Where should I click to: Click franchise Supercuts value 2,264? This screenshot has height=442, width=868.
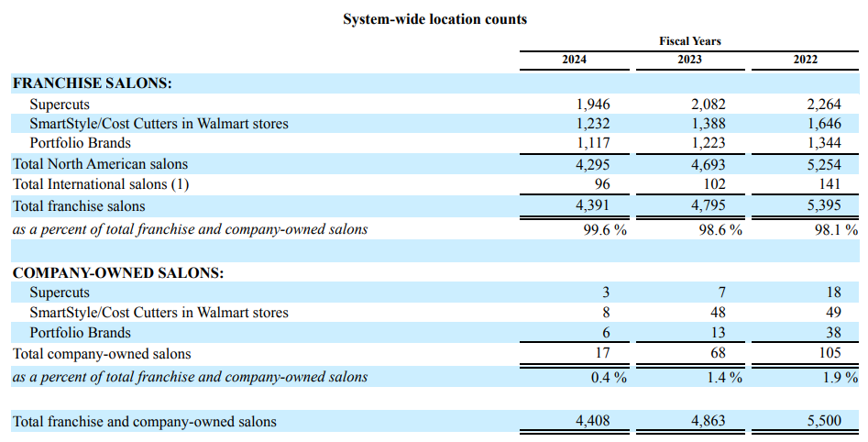click(x=824, y=105)
